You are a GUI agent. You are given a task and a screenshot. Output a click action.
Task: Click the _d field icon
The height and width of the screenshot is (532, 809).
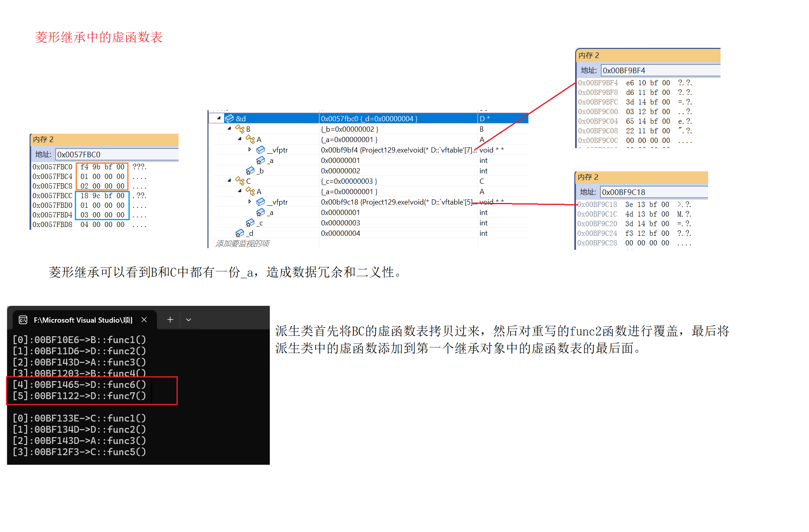[240, 233]
